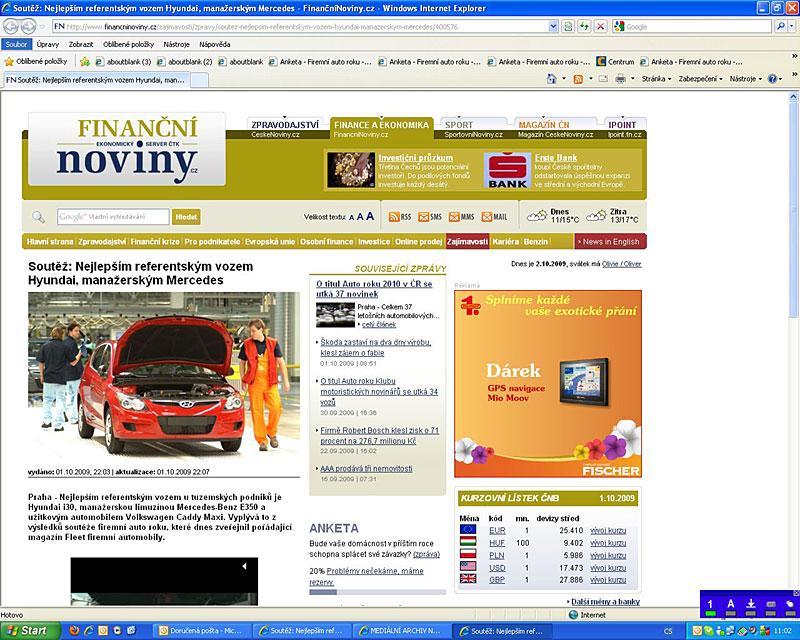Click in the Google site search field
800x640 pixels.
tap(113, 217)
